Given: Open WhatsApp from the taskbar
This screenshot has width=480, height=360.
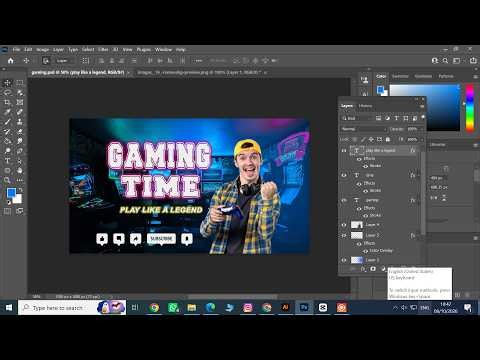Looking at the screenshot, I should 173,307.
